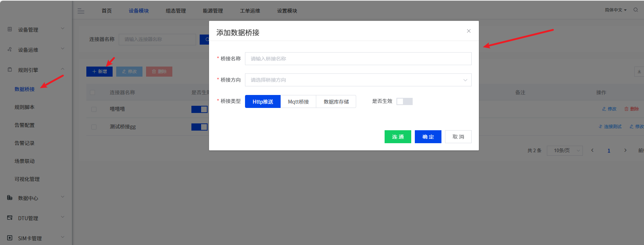The width and height of the screenshot is (644, 245).
Task: Click the 修改 toolbar button
Action: point(129,72)
